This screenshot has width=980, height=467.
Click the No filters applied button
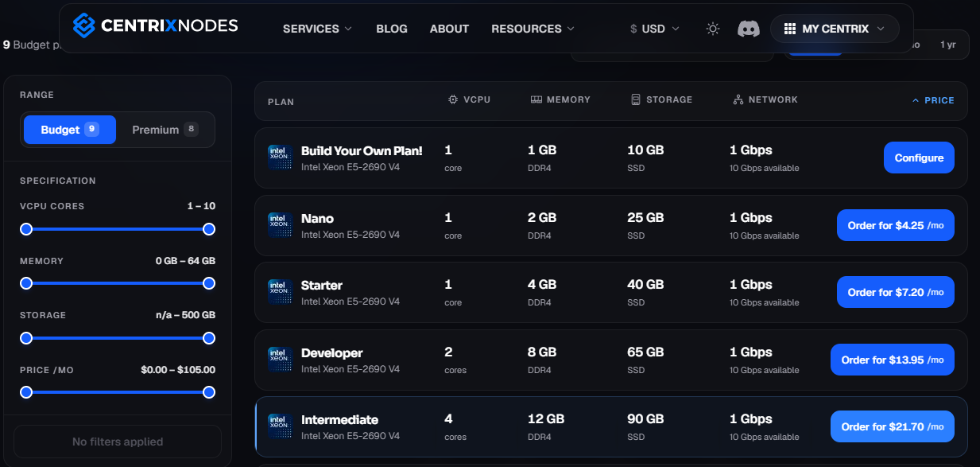pyautogui.click(x=118, y=442)
